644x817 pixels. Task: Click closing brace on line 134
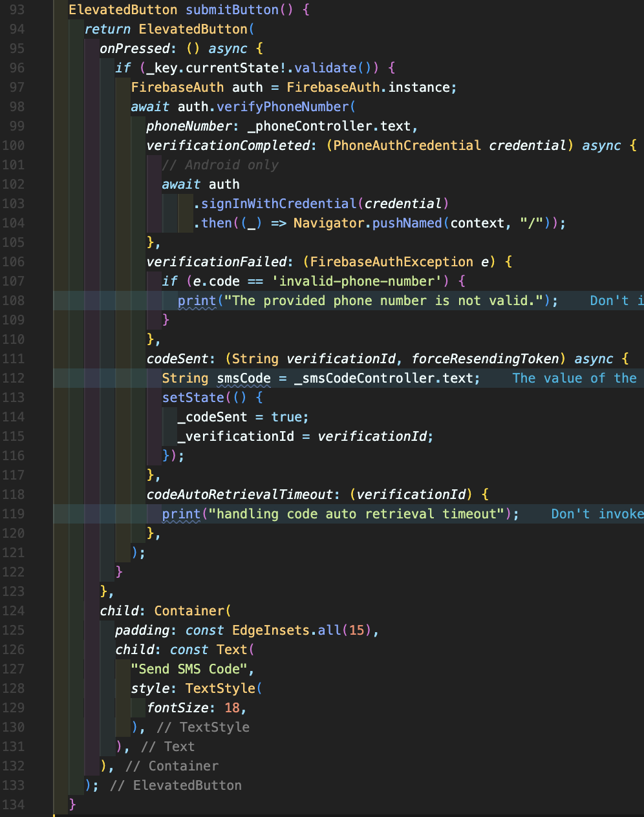(72, 805)
